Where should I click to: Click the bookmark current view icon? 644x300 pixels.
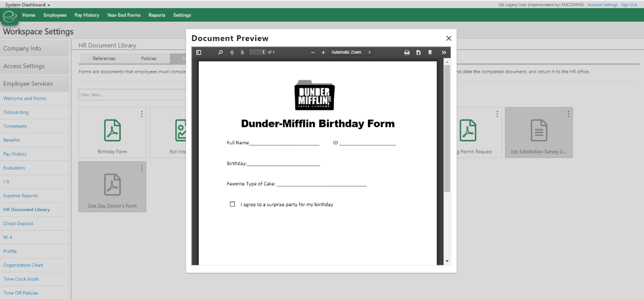pos(430,52)
